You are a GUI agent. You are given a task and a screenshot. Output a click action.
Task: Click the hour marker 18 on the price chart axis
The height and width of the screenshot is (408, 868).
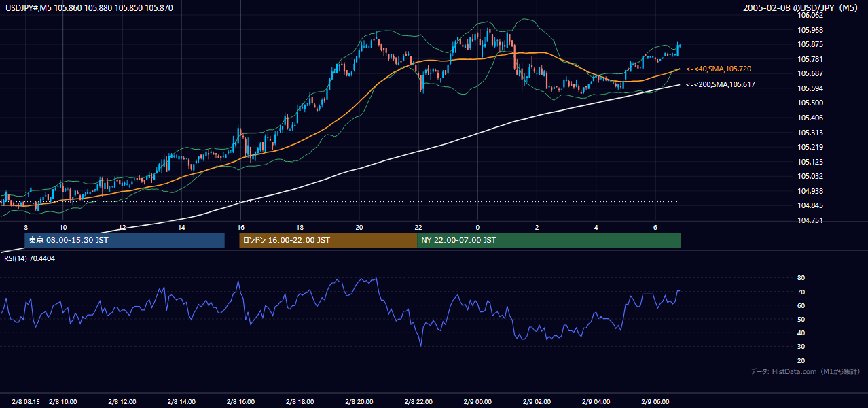click(300, 227)
